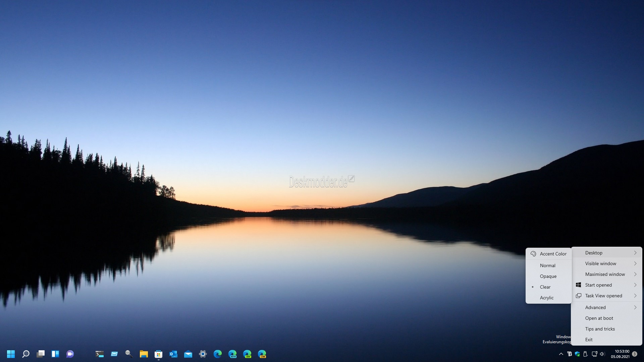Open Settings gear in the taskbar
Viewport: 644px width, 362px height.
203,354
